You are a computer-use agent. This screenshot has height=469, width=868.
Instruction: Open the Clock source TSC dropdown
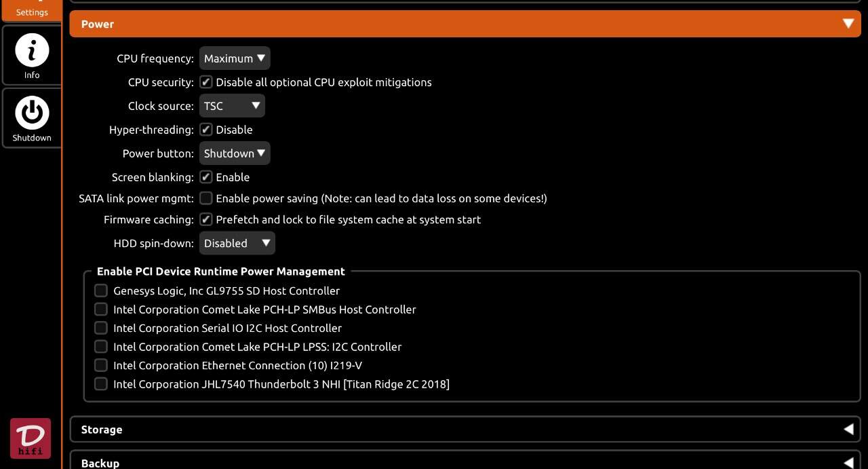[x=232, y=106]
